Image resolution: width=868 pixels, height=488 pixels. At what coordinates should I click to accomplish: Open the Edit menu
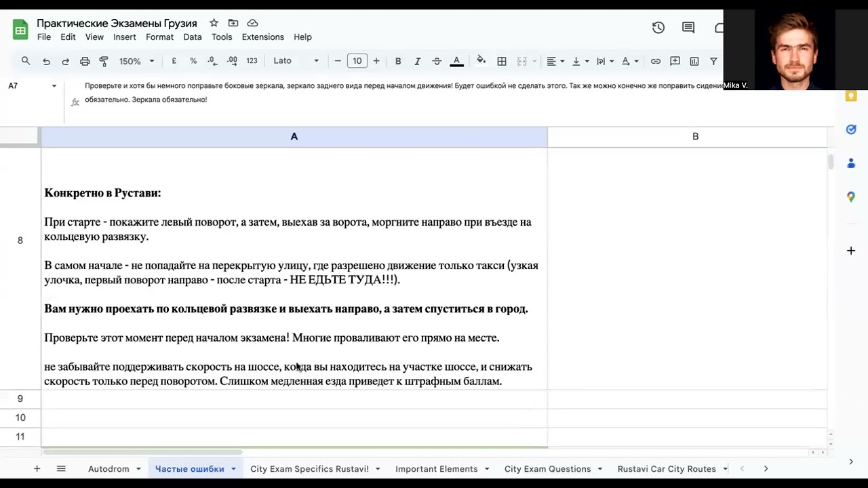[68, 37]
